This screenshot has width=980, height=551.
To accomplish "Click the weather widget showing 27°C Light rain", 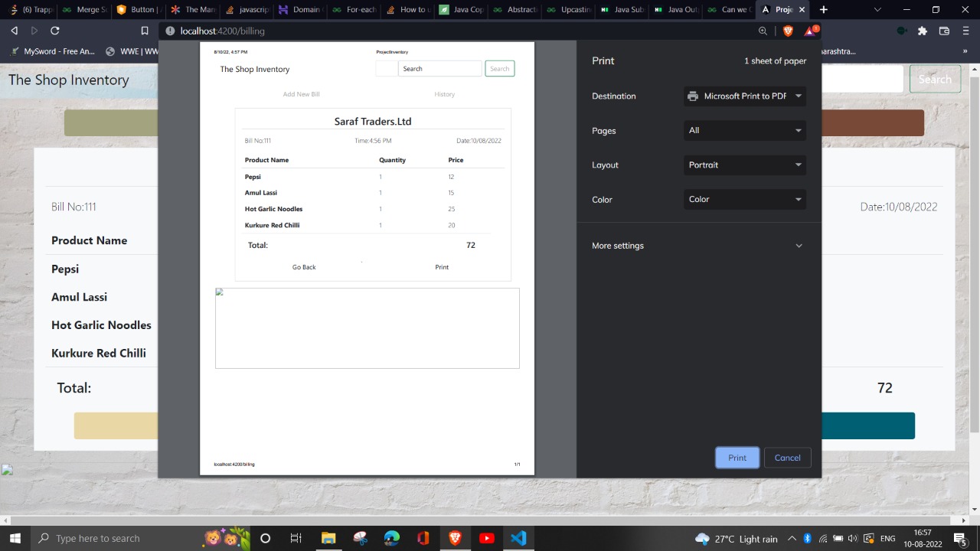I will (x=736, y=539).
